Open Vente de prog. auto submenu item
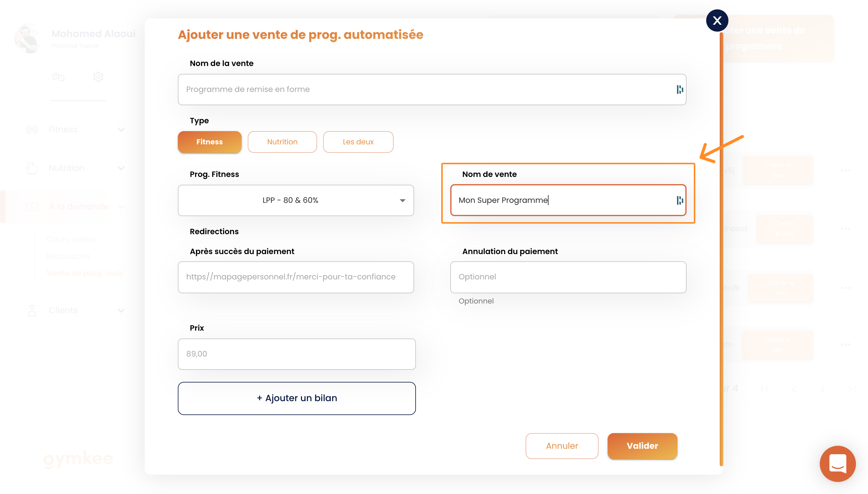 tap(85, 273)
